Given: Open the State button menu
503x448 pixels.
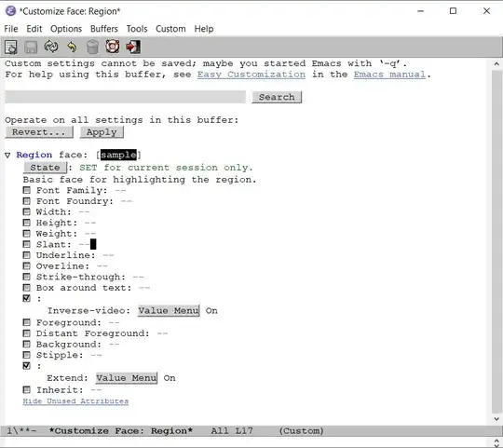Looking at the screenshot, I should [45, 168].
